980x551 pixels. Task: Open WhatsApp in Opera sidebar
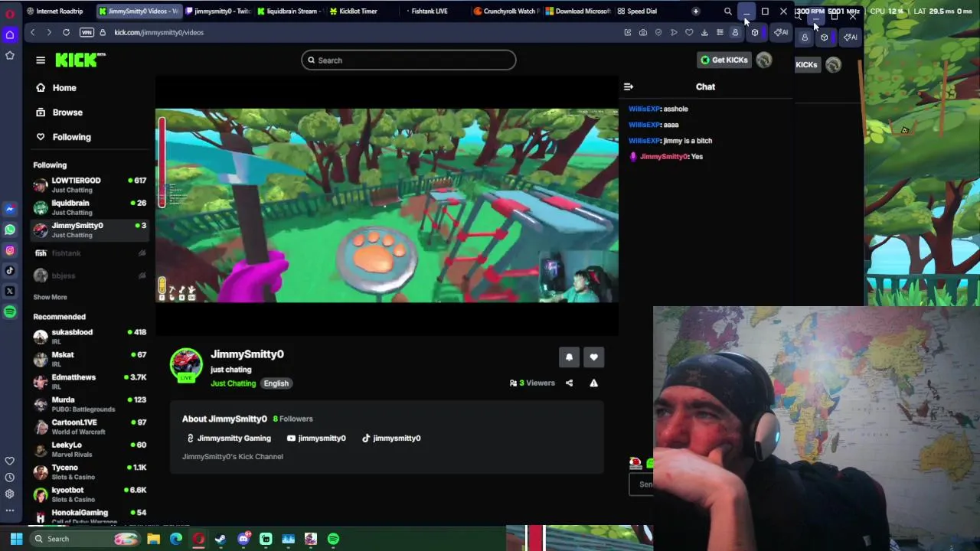pos(10,230)
